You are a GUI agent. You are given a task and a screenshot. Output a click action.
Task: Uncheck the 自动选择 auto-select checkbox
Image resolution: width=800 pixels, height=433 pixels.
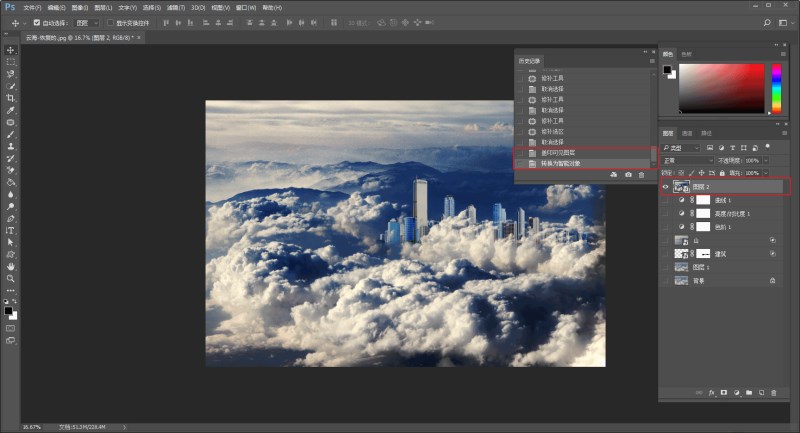(37, 22)
